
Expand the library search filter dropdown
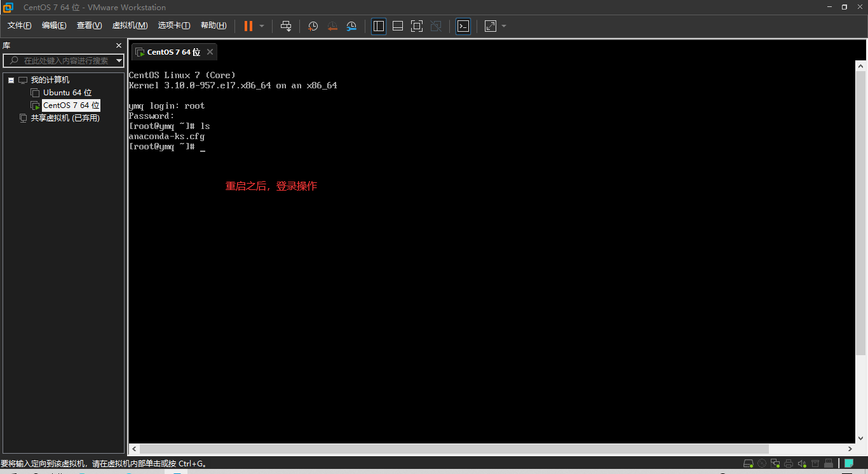119,60
